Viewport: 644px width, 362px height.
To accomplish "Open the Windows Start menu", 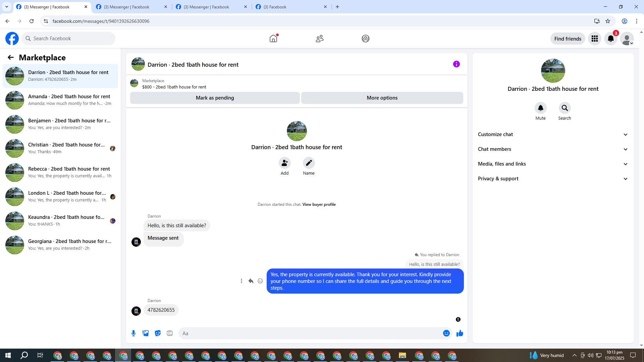I will [8, 355].
